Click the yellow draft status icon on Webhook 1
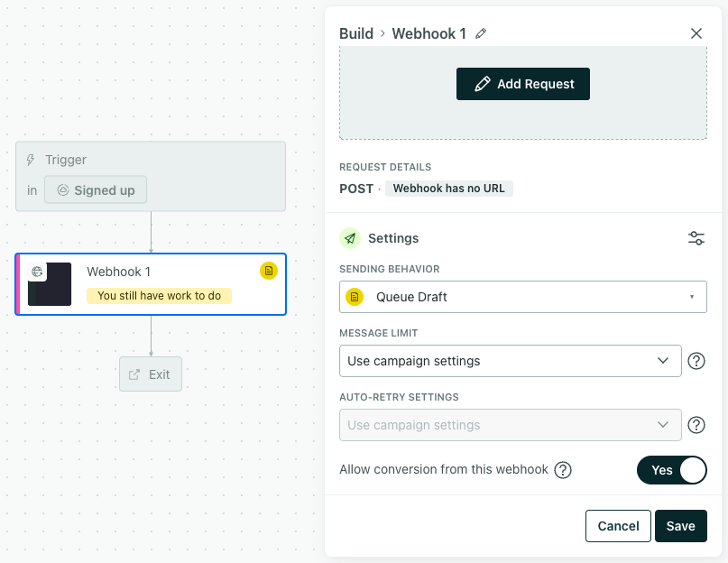Screen dimensions: 728x563 [x=268, y=271]
